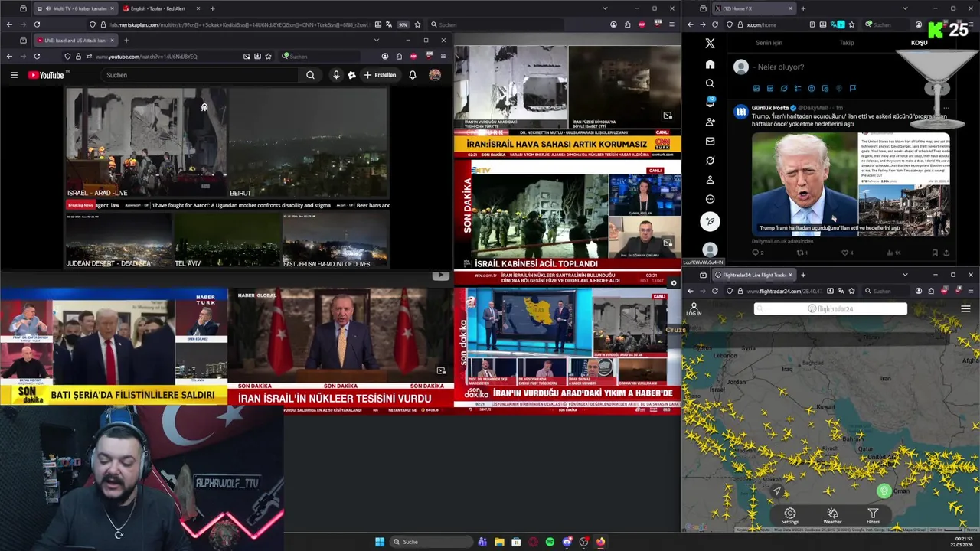Go to YouTube home via logo
Viewport: 980px width, 551px height.
pos(47,75)
